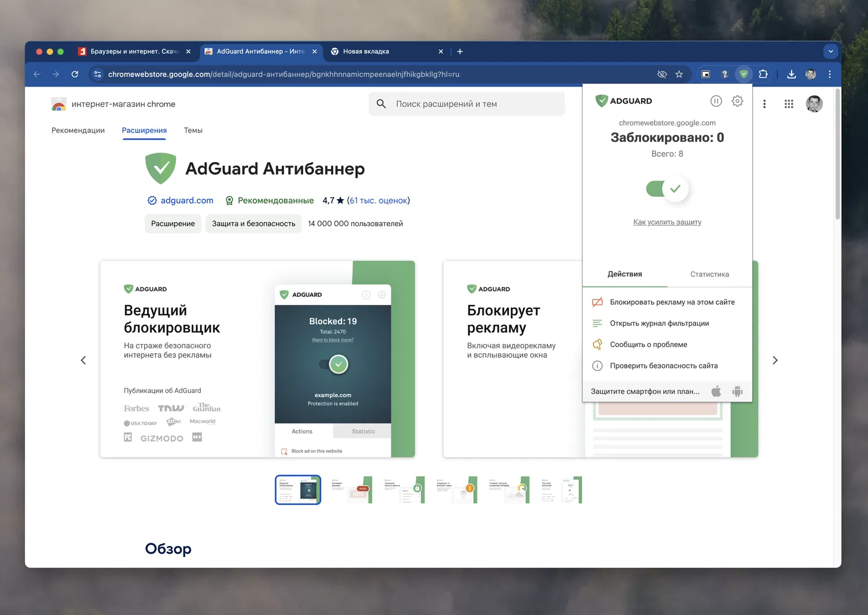
Task: Click the page vertical scrollbar
Action: click(837, 154)
